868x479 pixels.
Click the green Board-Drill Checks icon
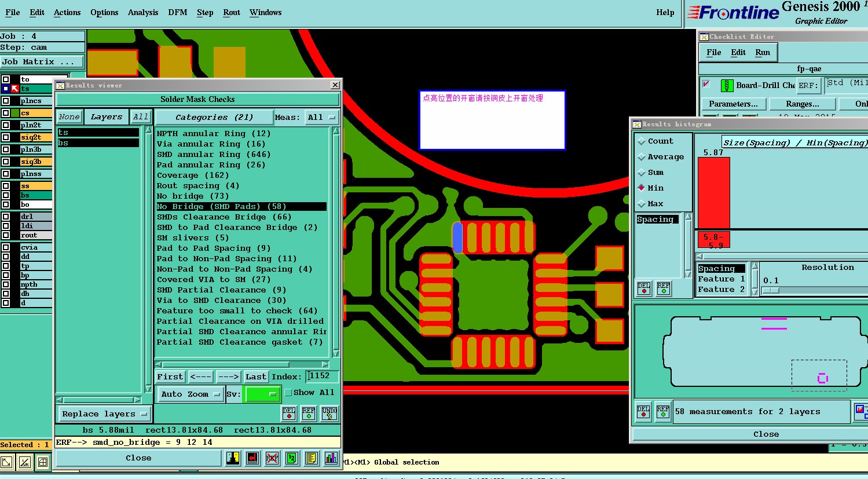tap(727, 85)
